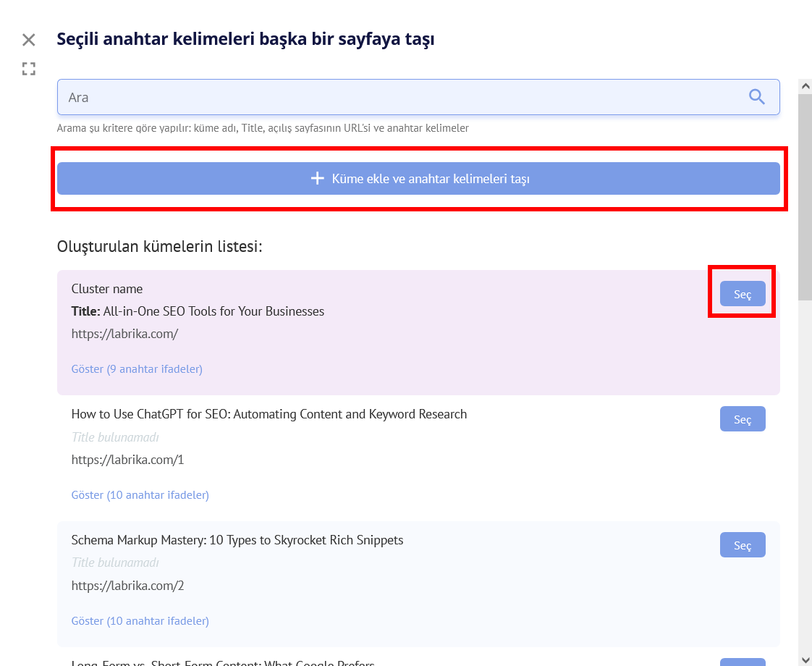Click the Schema Markup Mastery cluster title

(237, 540)
